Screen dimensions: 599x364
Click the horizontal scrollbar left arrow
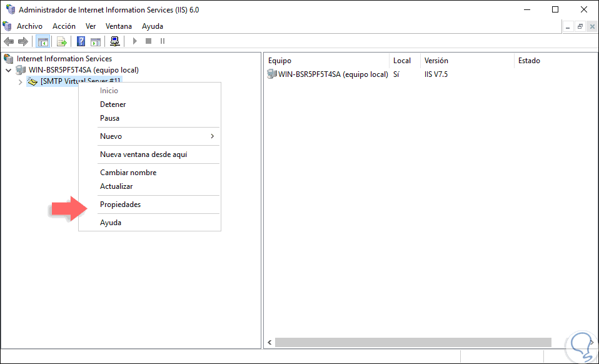[x=269, y=342]
